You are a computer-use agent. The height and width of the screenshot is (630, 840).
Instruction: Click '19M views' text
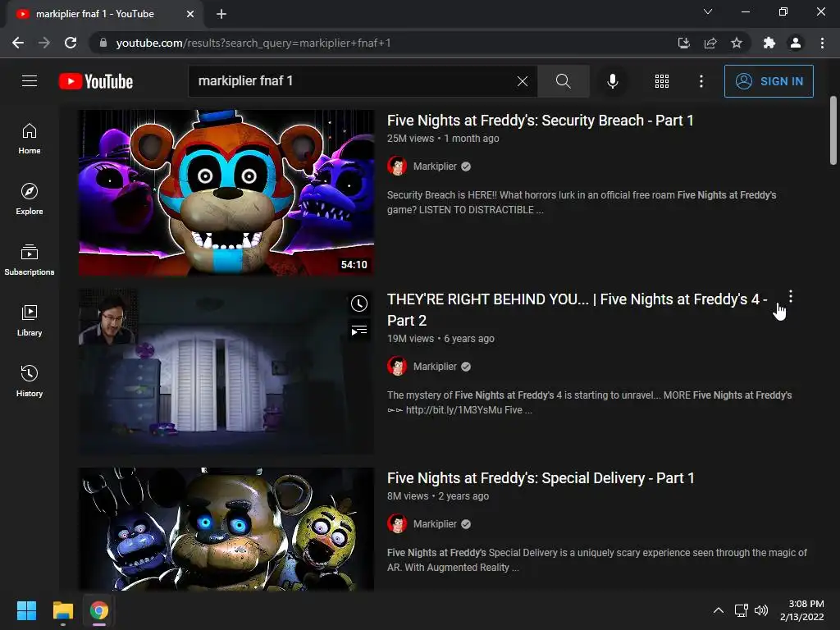(410, 339)
